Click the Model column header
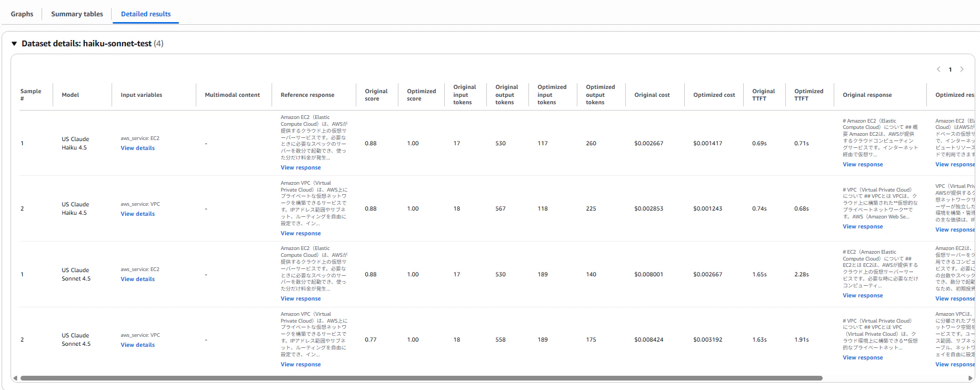 [71, 95]
